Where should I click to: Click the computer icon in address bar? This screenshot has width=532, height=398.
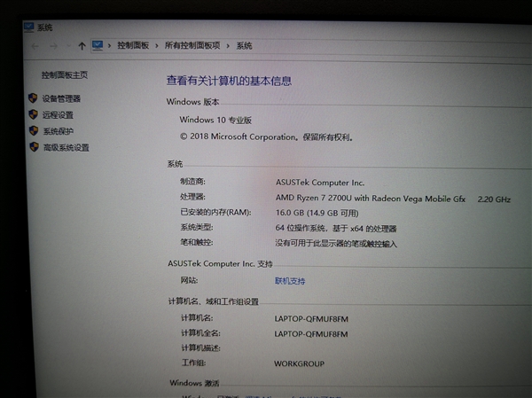[x=98, y=45]
